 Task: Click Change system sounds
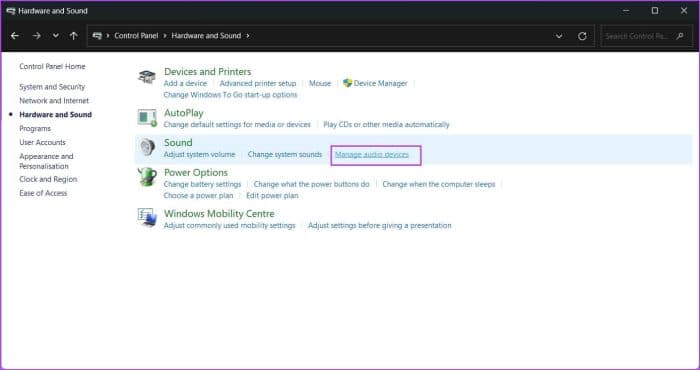click(285, 154)
